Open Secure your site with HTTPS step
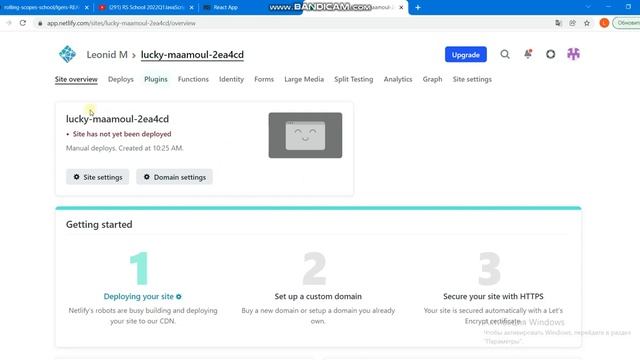Image resolution: width=640 pixels, height=360 pixels. pos(493,297)
